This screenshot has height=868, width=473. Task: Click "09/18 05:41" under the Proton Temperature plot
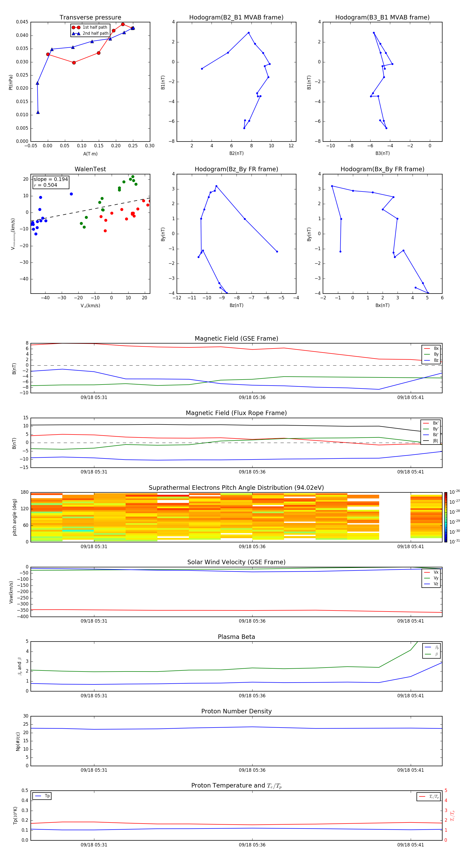coord(410,845)
